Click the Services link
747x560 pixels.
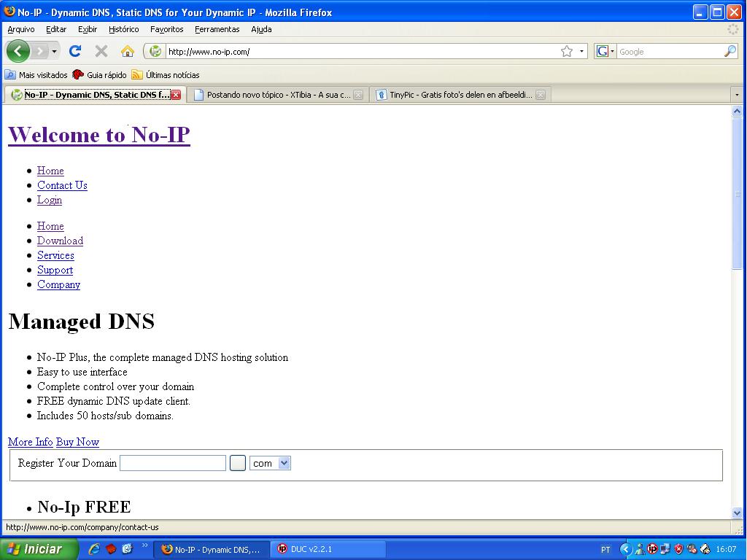pyautogui.click(x=55, y=255)
